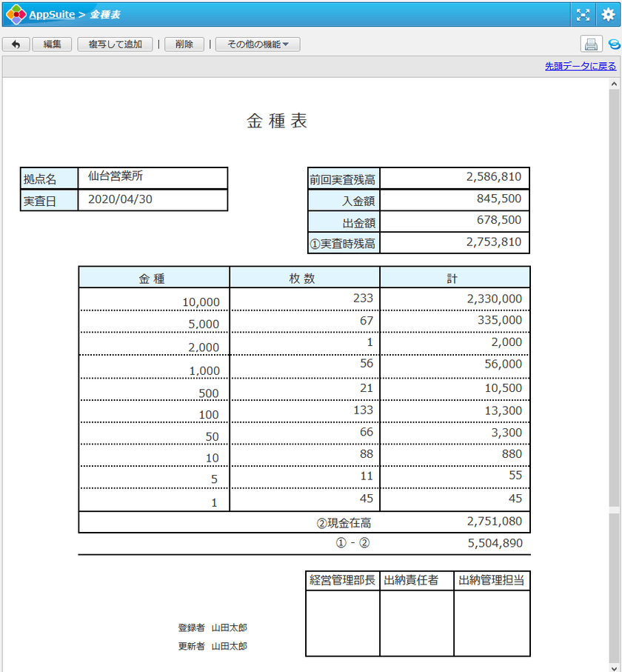
Task: Click the 枚数 column header
Action: [x=304, y=278]
